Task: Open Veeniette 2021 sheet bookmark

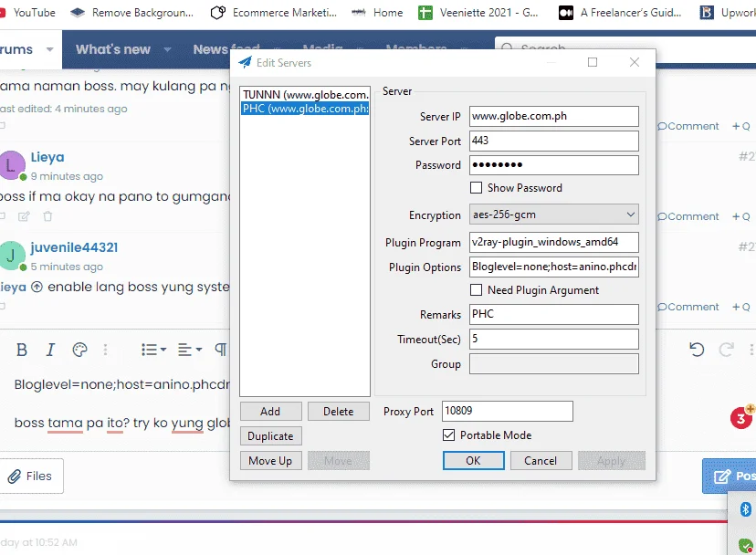Action: point(478,13)
